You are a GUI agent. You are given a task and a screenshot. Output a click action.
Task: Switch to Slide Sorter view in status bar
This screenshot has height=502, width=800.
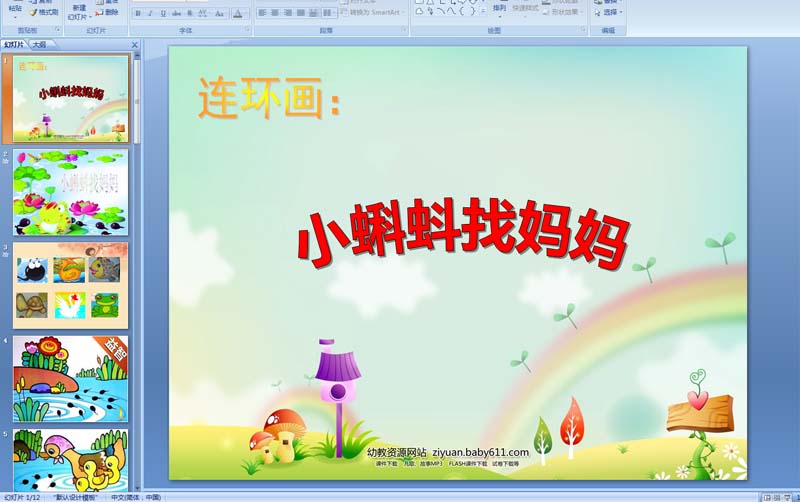click(x=777, y=497)
